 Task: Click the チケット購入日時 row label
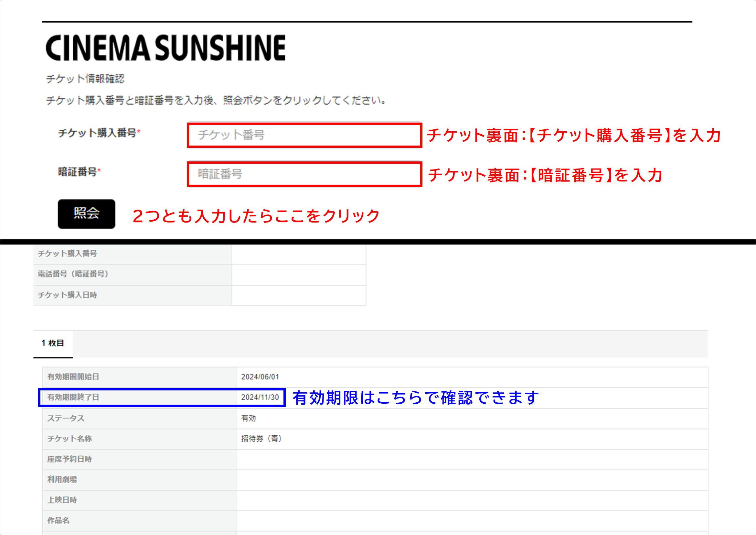(67, 295)
